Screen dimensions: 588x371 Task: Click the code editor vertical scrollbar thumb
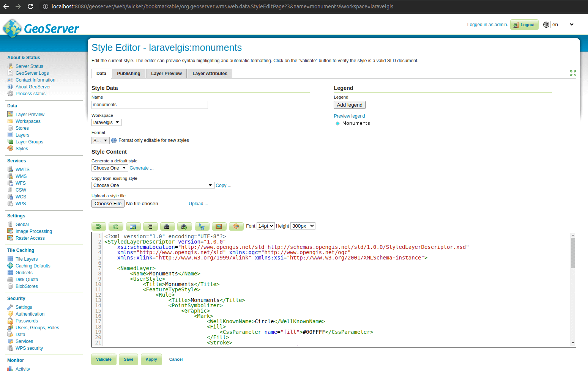[x=573, y=253]
